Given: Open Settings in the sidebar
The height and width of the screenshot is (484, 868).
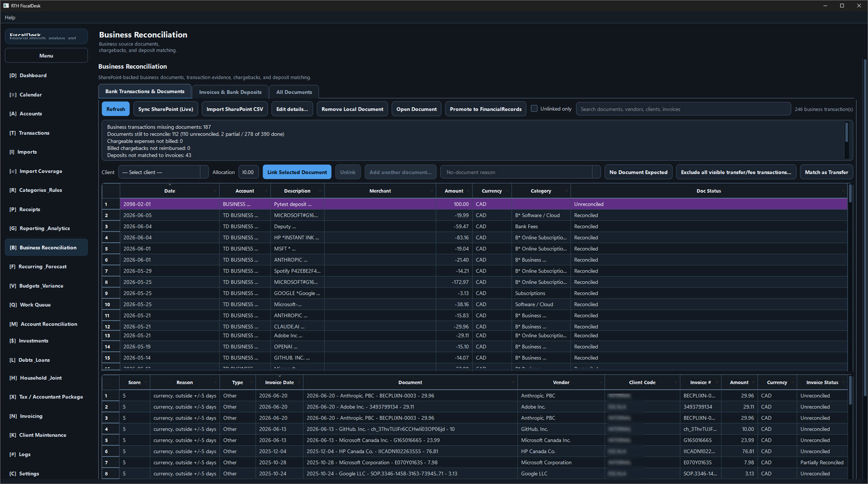Looking at the screenshot, I should point(46,474).
